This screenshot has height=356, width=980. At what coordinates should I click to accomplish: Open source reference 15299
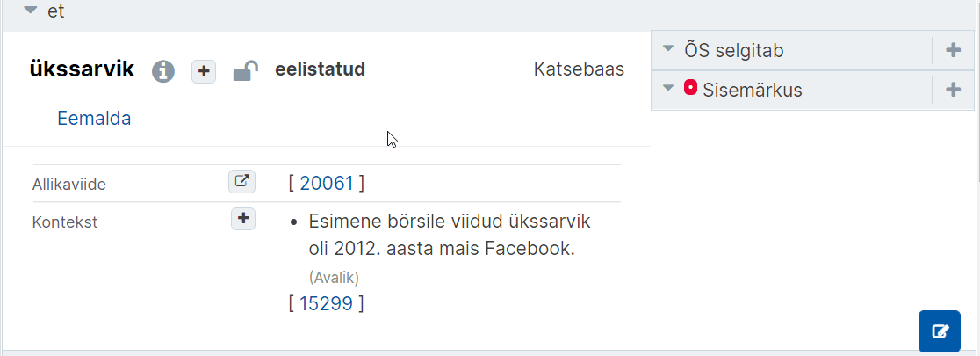coord(327,303)
